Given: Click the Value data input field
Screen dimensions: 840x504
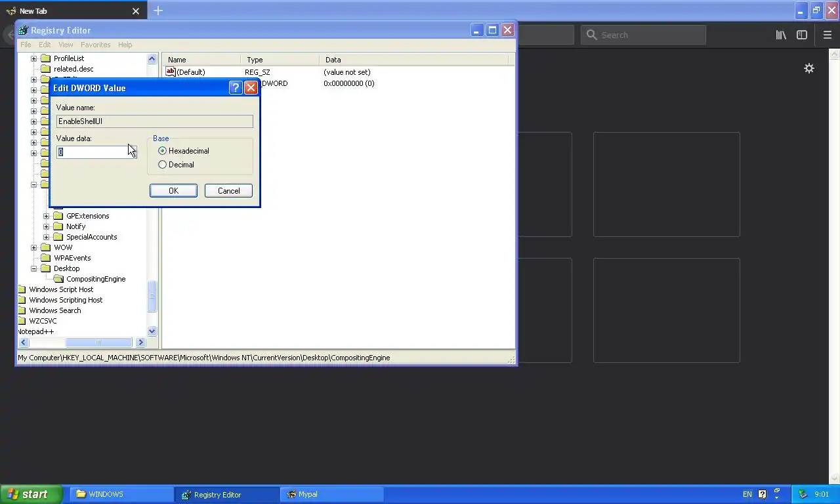Looking at the screenshot, I should click(x=96, y=152).
